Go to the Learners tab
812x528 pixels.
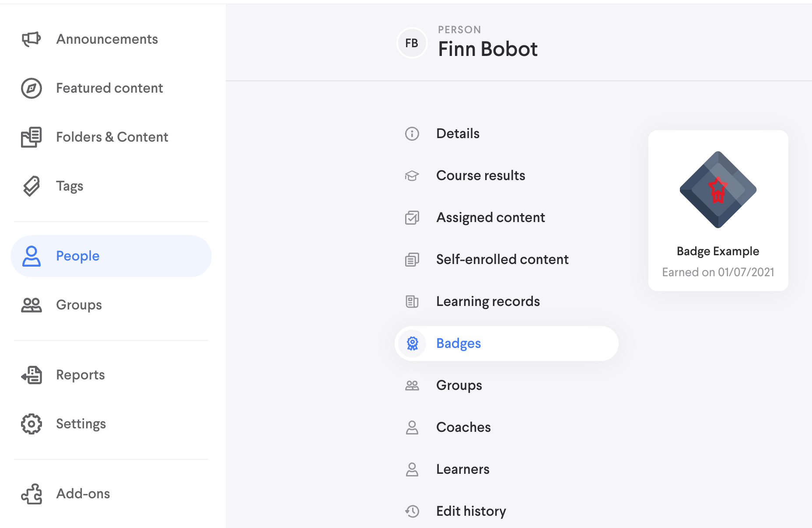coord(462,469)
